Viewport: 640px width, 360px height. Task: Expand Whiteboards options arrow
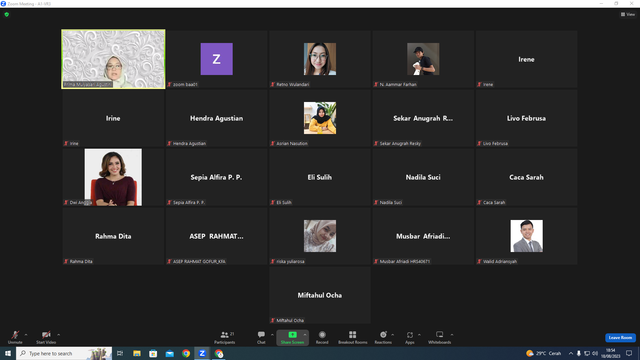(x=452, y=335)
